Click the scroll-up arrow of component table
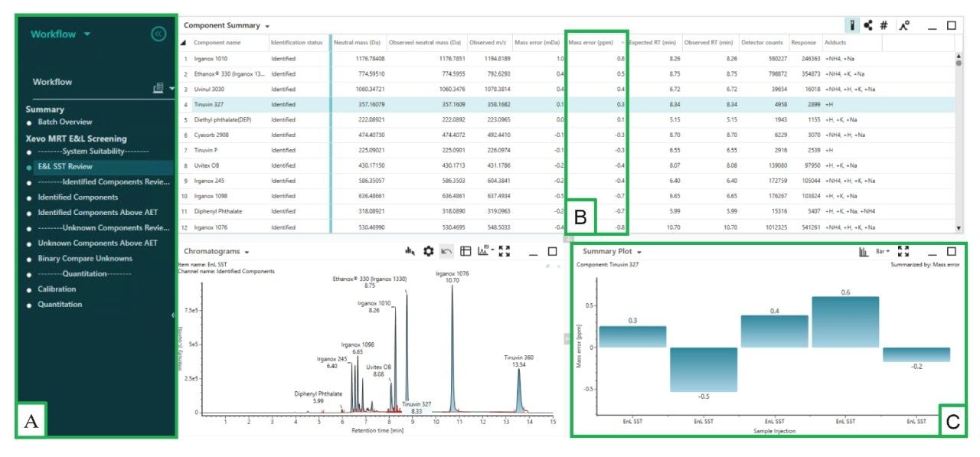The height and width of the screenshot is (457, 980). [959, 56]
